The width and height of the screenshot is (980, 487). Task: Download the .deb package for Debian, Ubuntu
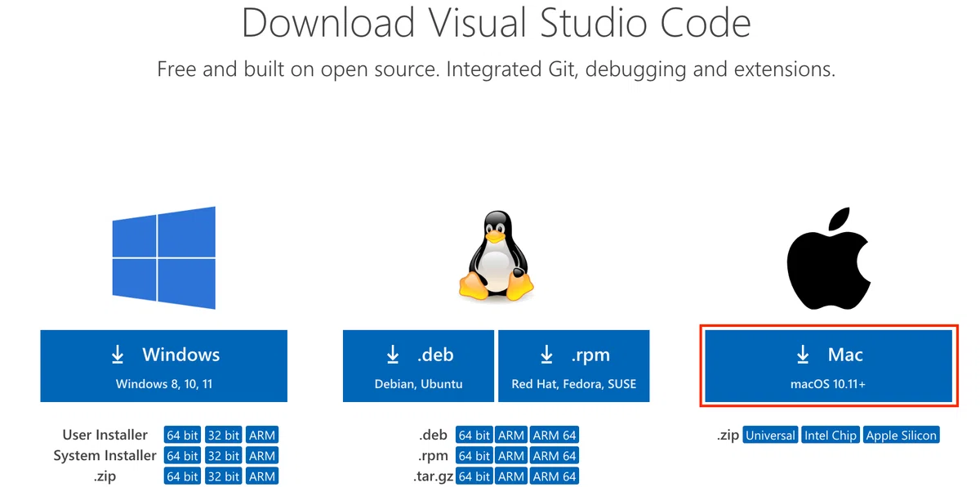coord(418,366)
